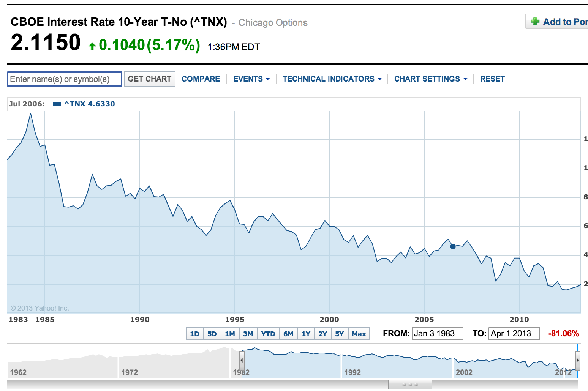The width and height of the screenshot is (588, 391).
Task: Click the 2005 x-axis year label
Action: pyautogui.click(x=424, y=320)
